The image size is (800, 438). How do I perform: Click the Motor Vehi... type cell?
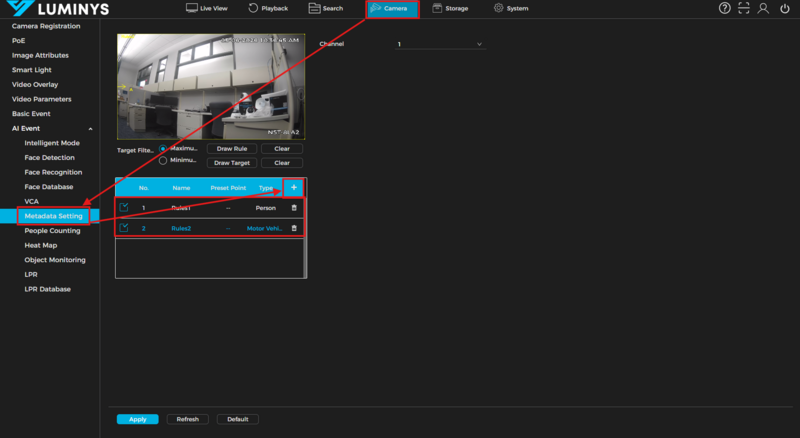click(x=264, y=228)
